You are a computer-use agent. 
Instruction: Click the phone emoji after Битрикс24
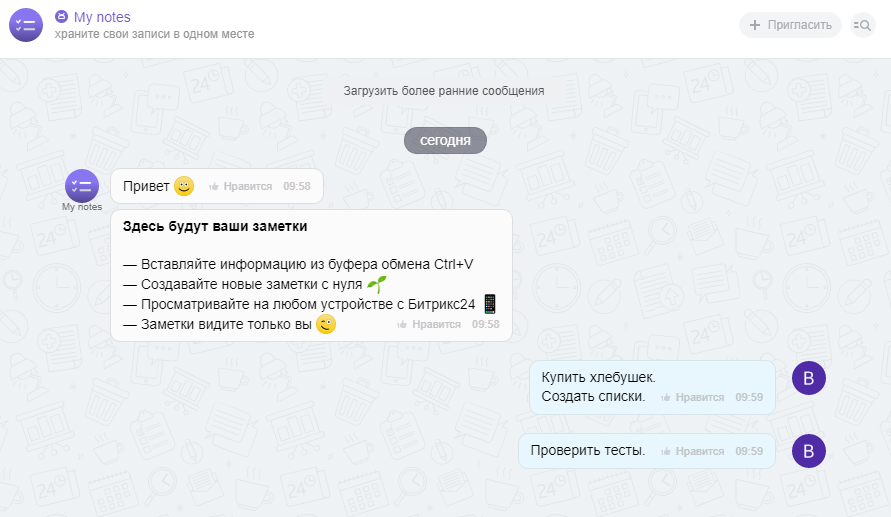point(490,304)
